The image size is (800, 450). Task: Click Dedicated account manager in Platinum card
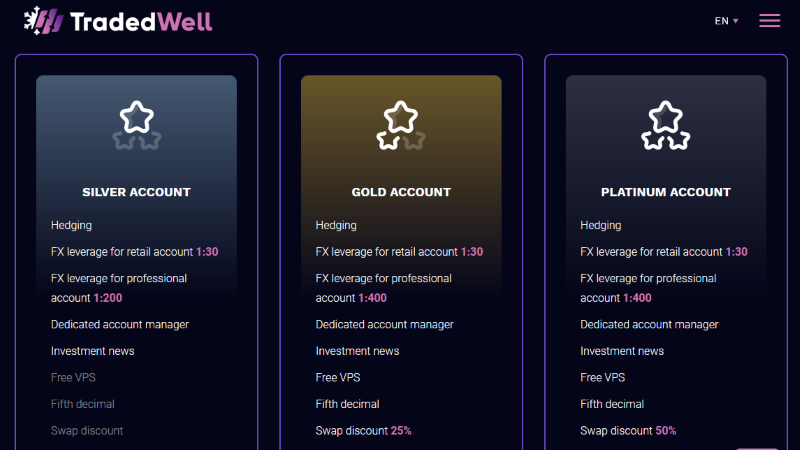click(649, 324)
